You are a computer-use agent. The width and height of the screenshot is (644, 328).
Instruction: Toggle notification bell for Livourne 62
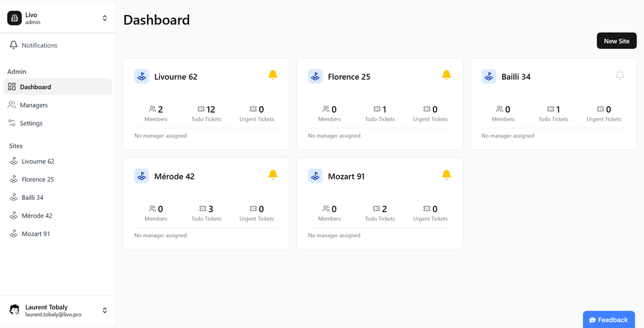coord(273,75)
